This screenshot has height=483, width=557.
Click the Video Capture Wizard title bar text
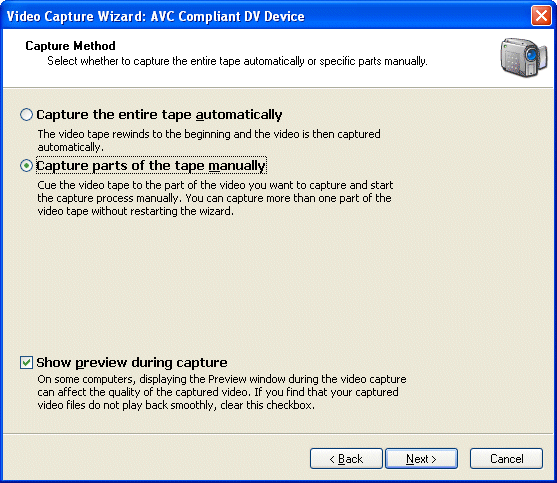tap(156, 16)
